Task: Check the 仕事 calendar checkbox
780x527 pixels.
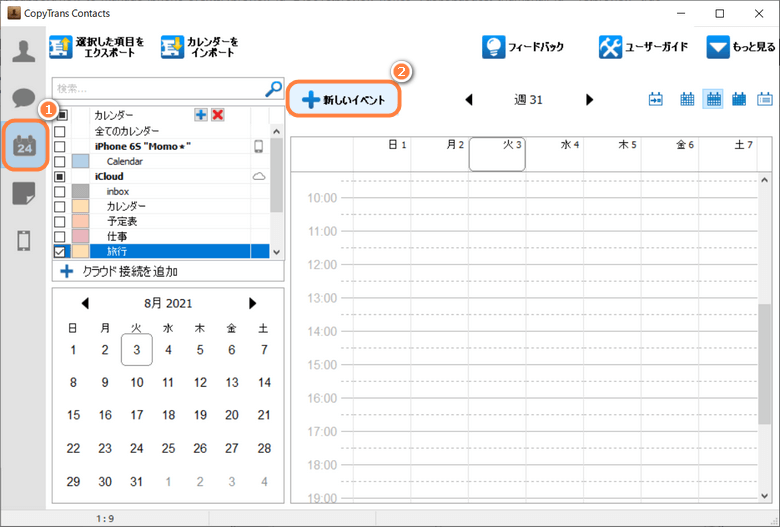Action: [x=60, y=236]
